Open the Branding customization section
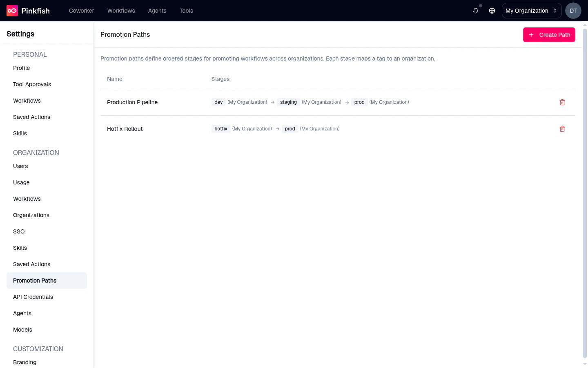The height and width of the screenshot is (368, 588). coord(24,362)
